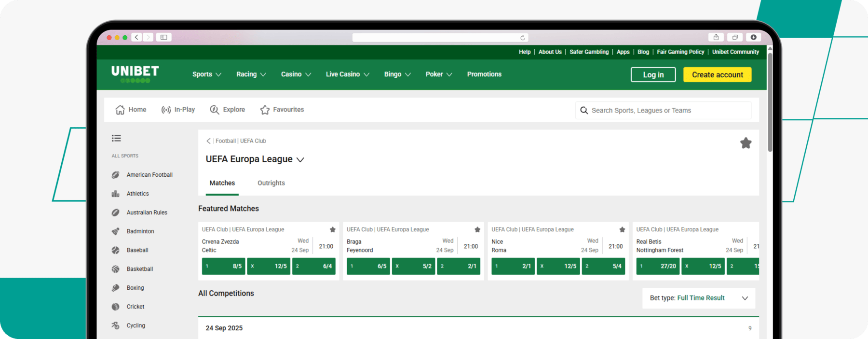Screen dimensions: 868x339
Task: Star the Braga vs Feyenoord match
Action: click(477, 229)
